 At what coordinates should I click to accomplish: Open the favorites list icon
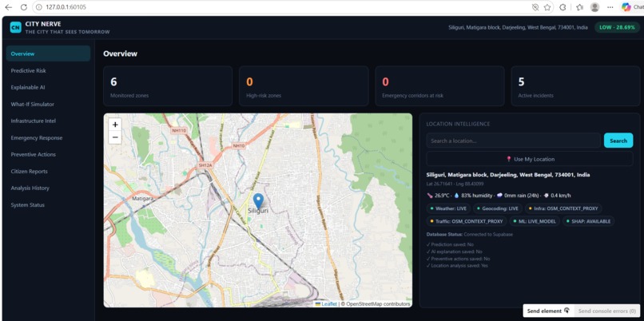pyautogui.click(x=579, y=7)
